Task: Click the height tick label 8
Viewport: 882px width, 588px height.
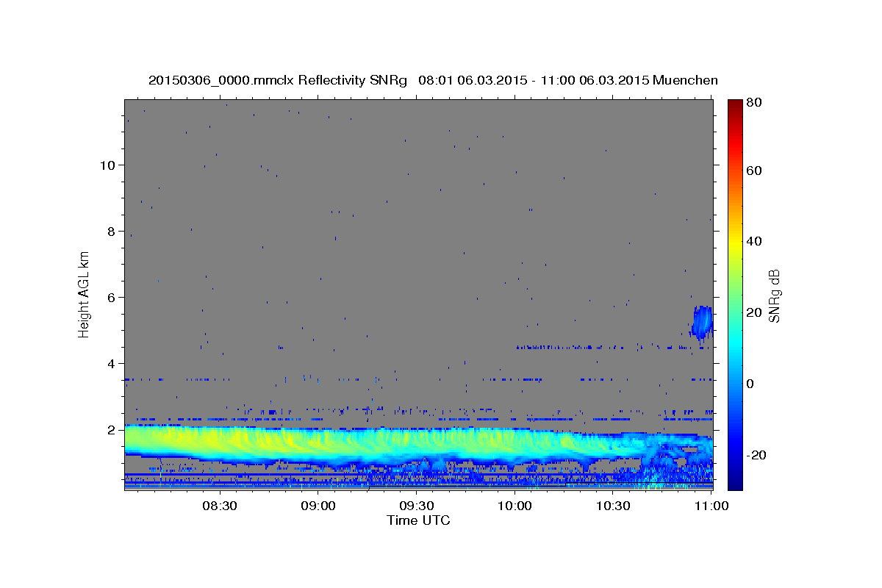Action: click(111, 231)
